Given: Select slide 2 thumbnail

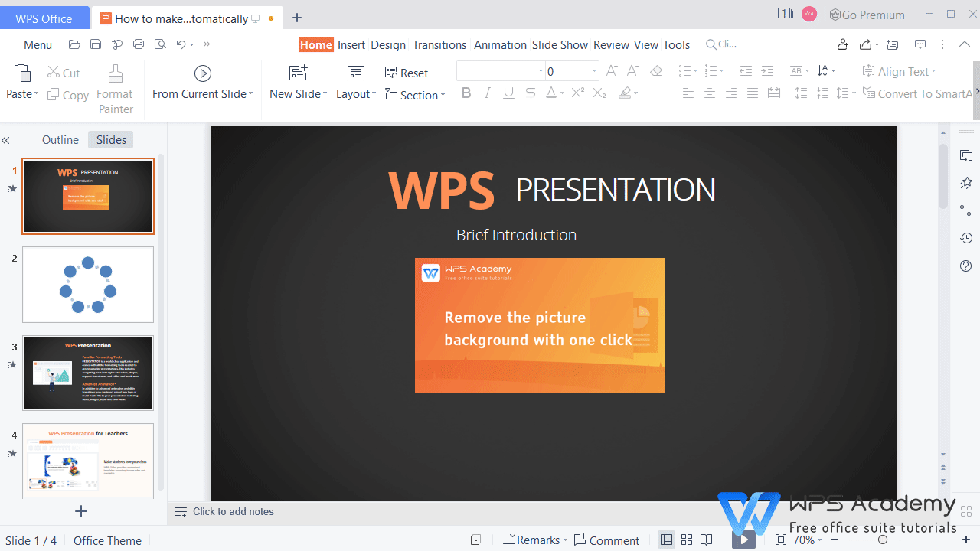Looking at the screenshot, I should 88,285.
